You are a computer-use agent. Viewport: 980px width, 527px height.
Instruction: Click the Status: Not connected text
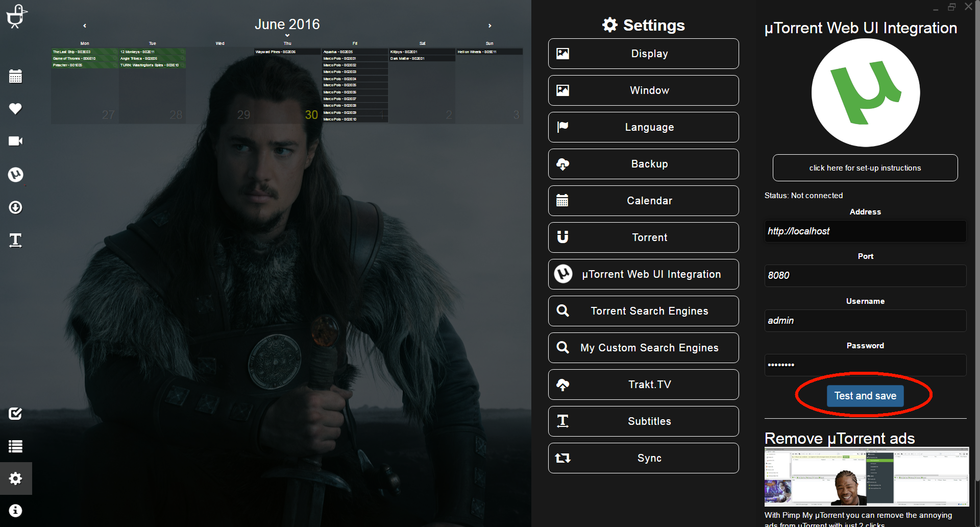coord(803,196)
